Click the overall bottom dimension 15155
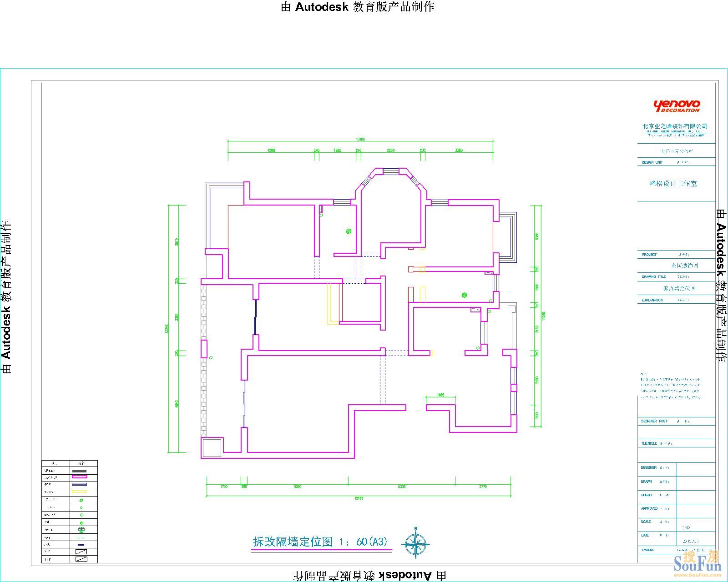Screen dimensions: 728x582 359,498
